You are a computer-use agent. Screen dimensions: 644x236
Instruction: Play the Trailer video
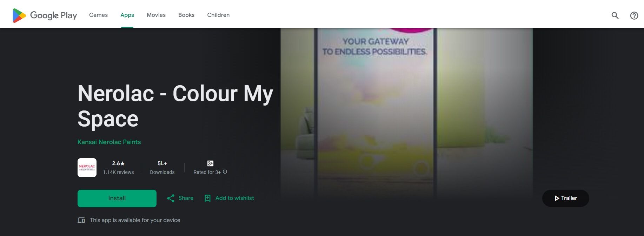565,198
